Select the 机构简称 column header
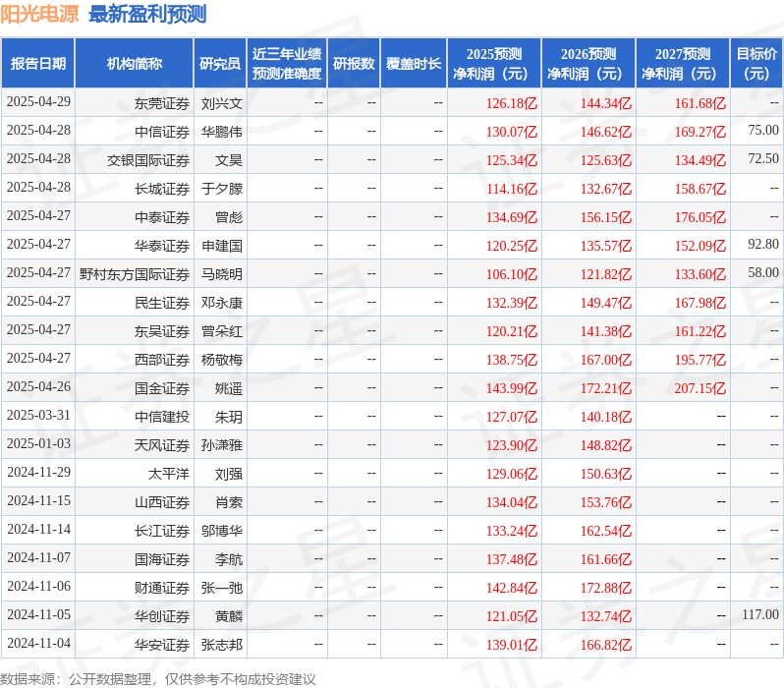The height and width of the screenshot is (688, 784). click(134, 64)
